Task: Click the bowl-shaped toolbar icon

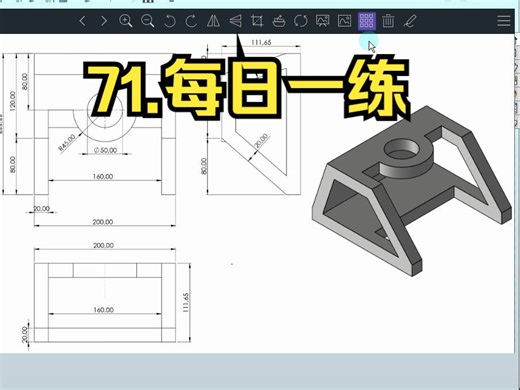Action: [279, 21]
